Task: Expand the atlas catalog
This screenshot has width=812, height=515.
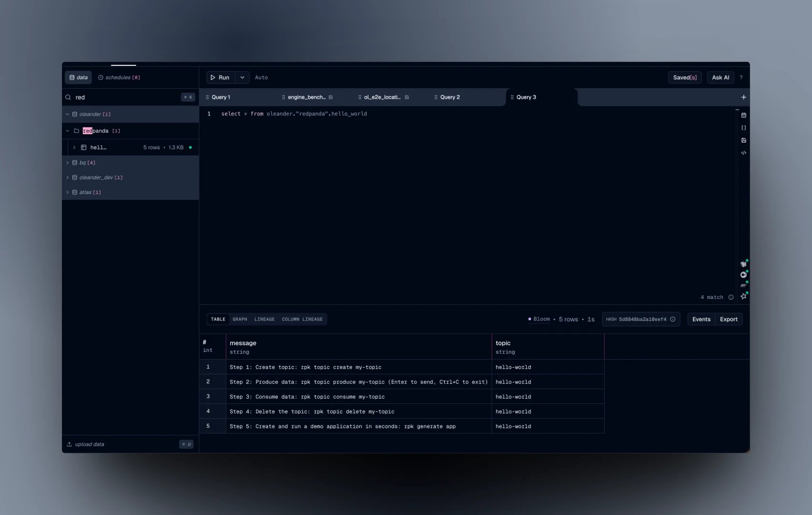Action: 67,192
